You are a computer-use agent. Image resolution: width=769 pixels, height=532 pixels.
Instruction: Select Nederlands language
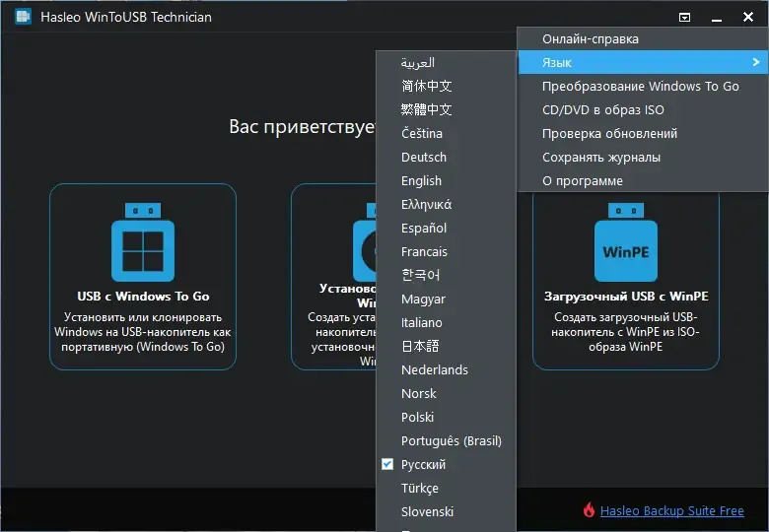446,369
